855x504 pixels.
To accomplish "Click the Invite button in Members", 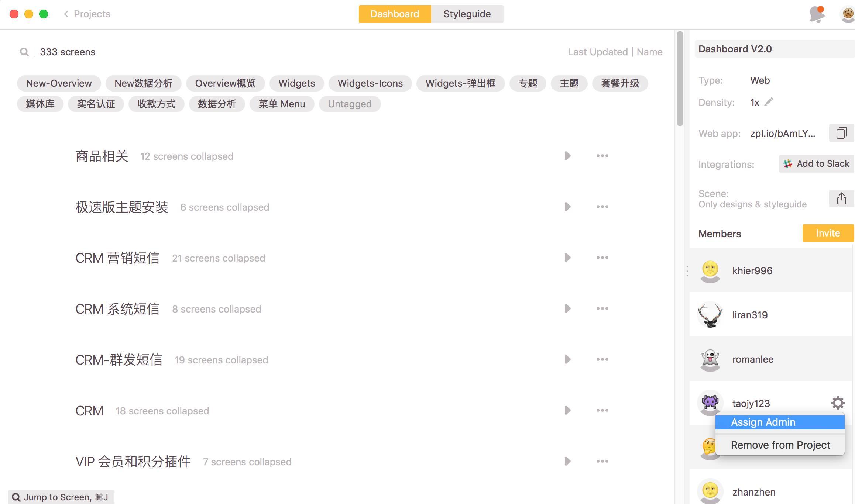I will [828, 233].
